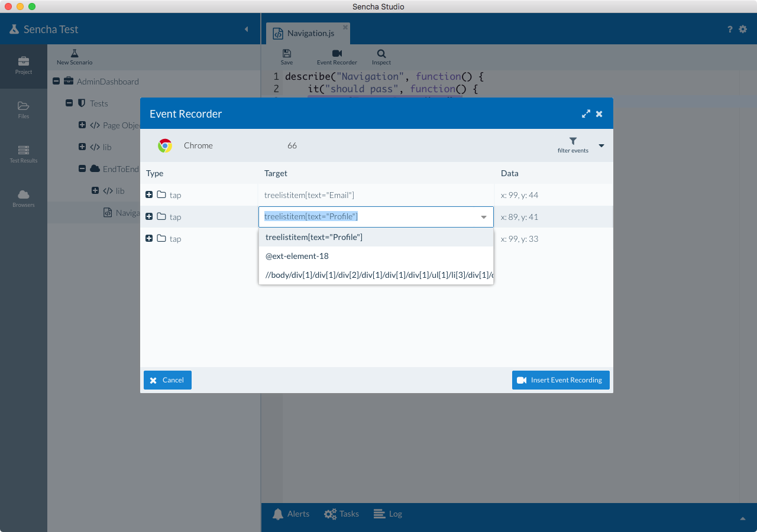This screenshot has height=532, width=757.
Task: Click macOS yellow minimize window button
Action: coord(20,7)
